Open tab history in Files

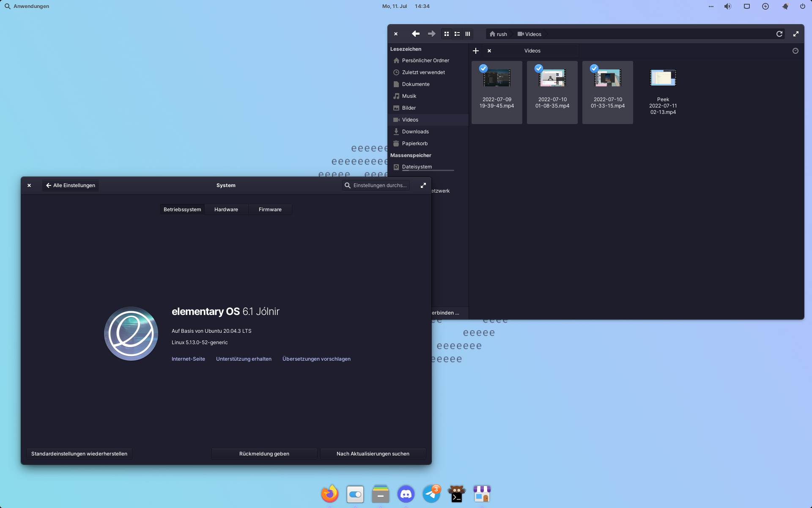pyautogui.click(x=795, y=51)
